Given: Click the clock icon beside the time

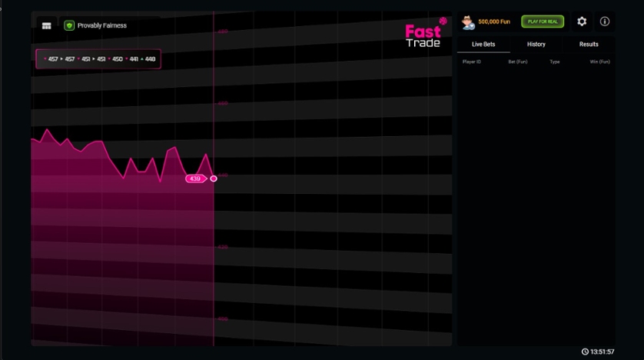Looking at the screenshot, I should click(x=585, y=352).
